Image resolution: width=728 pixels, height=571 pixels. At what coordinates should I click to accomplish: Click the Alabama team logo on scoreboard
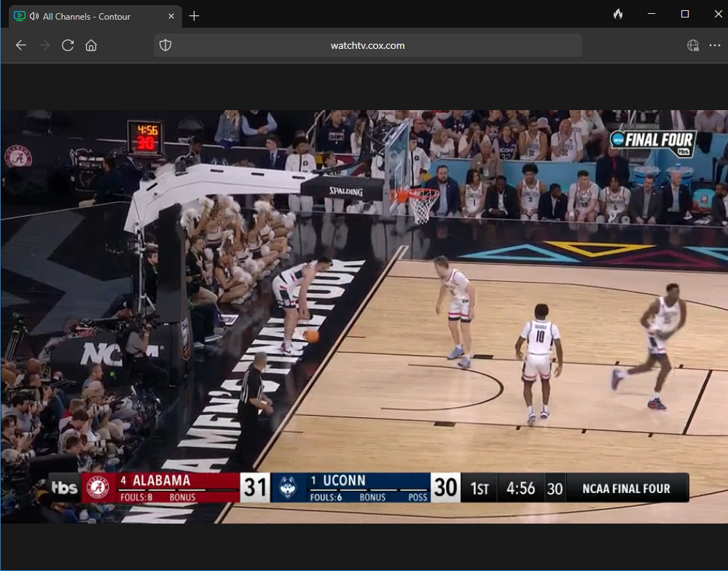point(98,487)
